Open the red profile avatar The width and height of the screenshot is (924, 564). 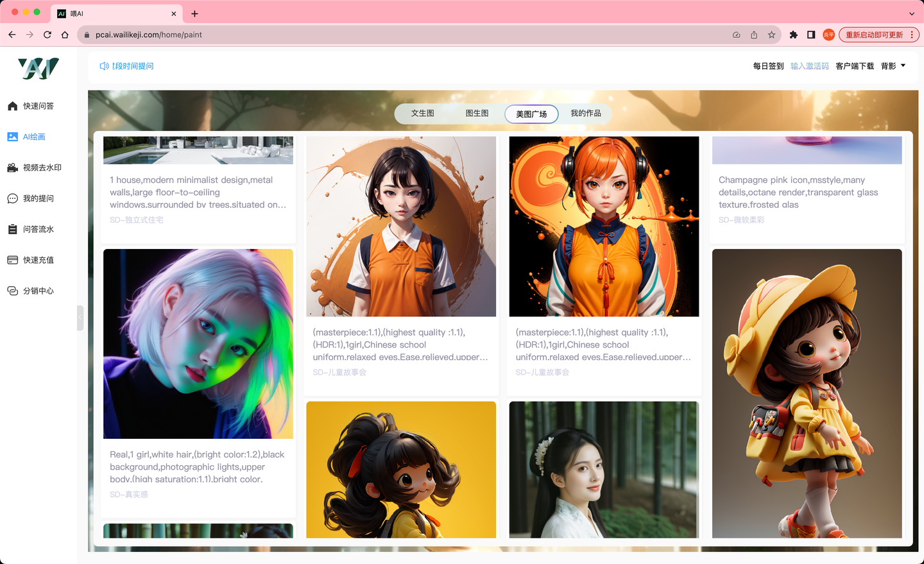[x=828, y=35]
